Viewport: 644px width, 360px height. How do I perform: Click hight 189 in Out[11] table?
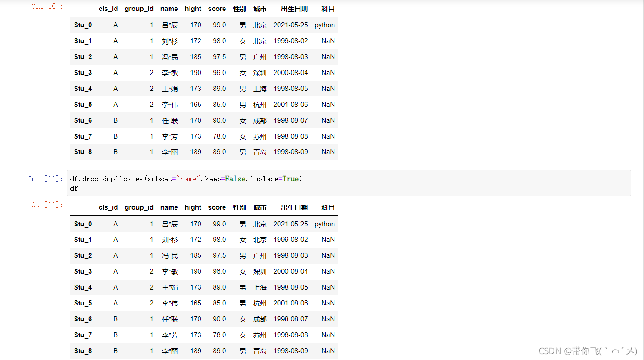pos(196,351)
